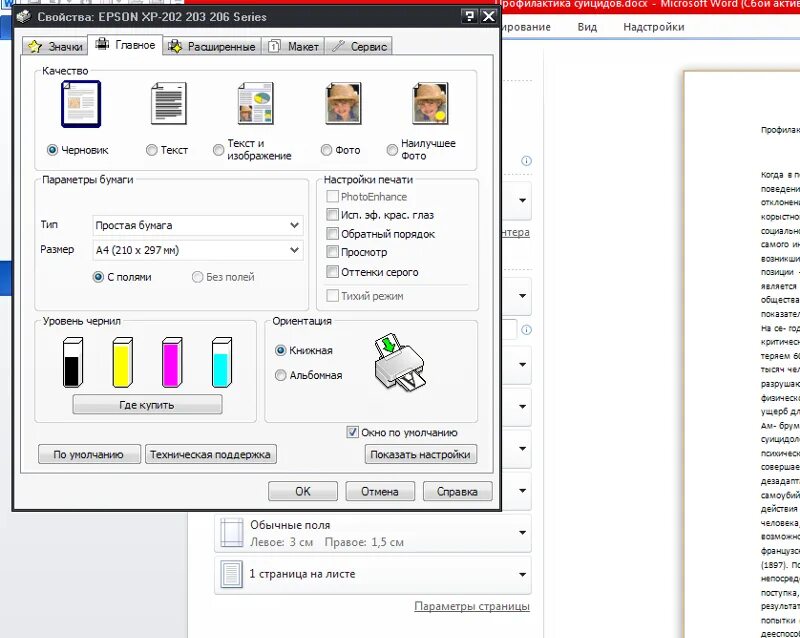Image resolution: width=800 pixels, height=638 pixels.
Task: Click the Справка button
Action: point(458,491)
